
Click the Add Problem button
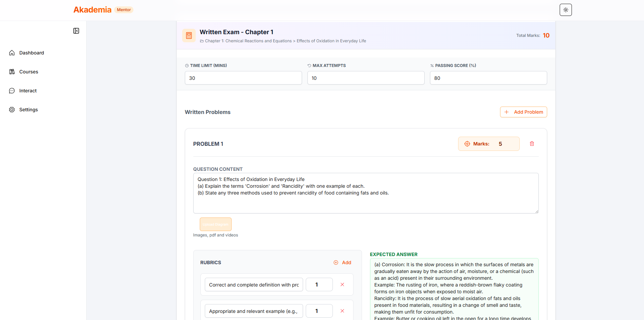pyautogui.click(x=523, y=112)
